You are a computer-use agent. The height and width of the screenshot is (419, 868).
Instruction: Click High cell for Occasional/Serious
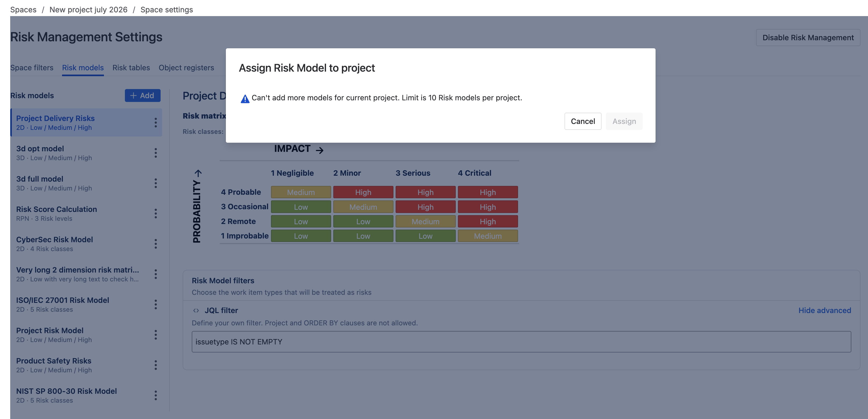[426, 207]
